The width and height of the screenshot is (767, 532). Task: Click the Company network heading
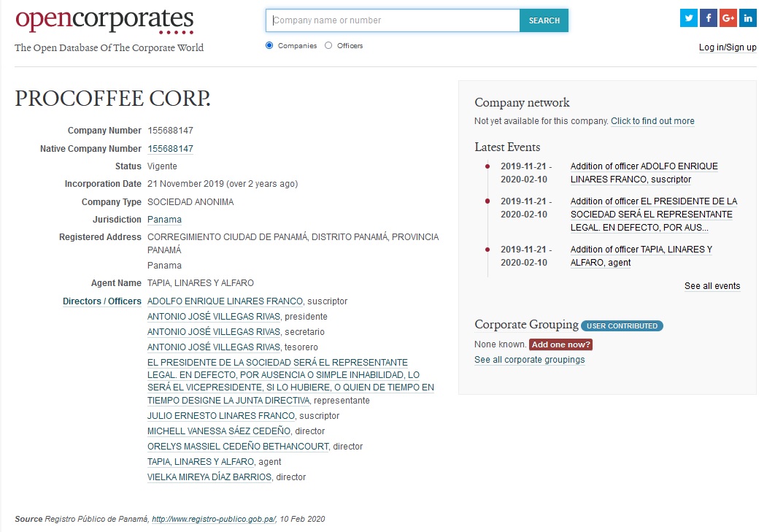[x=522, y=103]
